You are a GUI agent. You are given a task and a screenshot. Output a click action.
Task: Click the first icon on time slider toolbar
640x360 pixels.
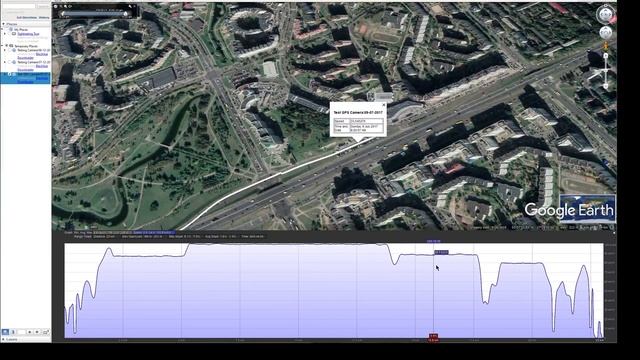click(x=56, y=7)
